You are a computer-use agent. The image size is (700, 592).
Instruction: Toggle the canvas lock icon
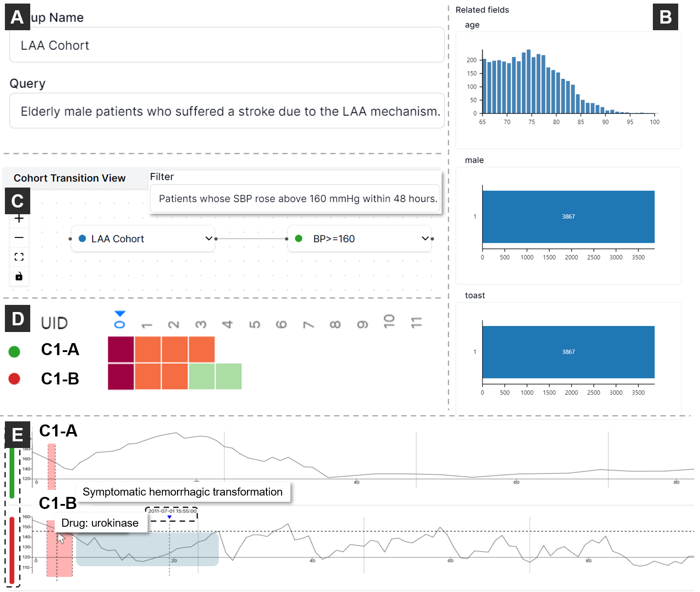[19, 276]
